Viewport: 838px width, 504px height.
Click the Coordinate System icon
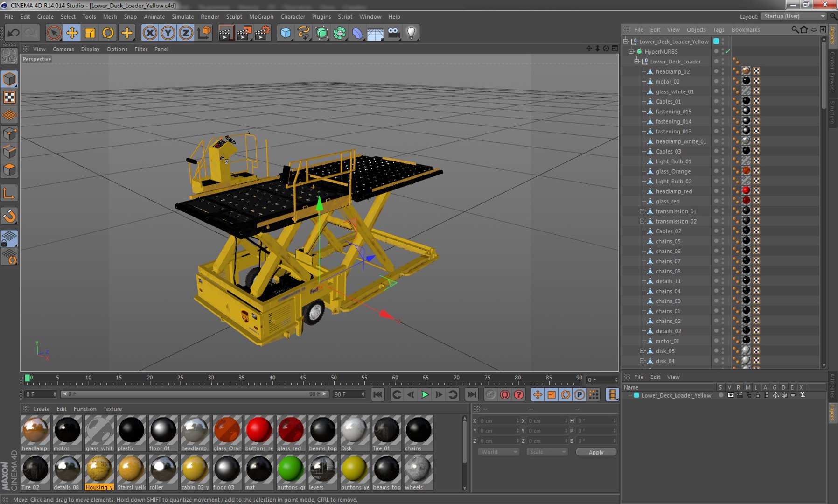(x=204, y=33)
